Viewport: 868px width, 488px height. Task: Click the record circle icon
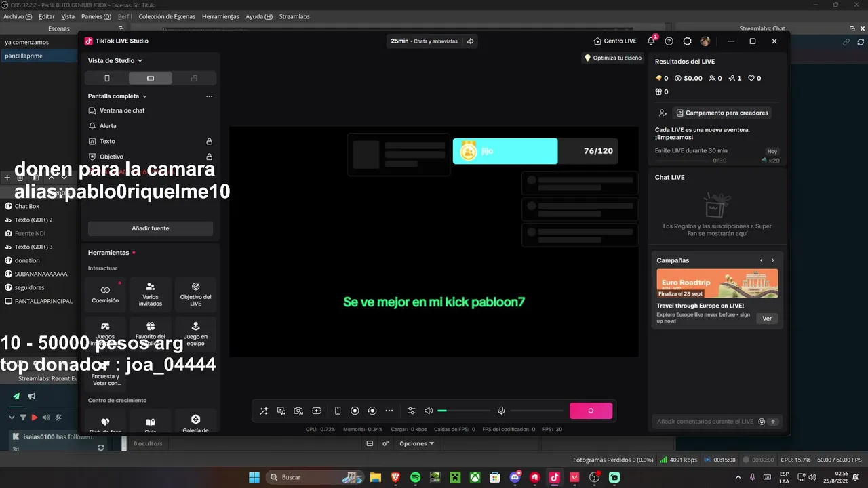coord(355,411)
